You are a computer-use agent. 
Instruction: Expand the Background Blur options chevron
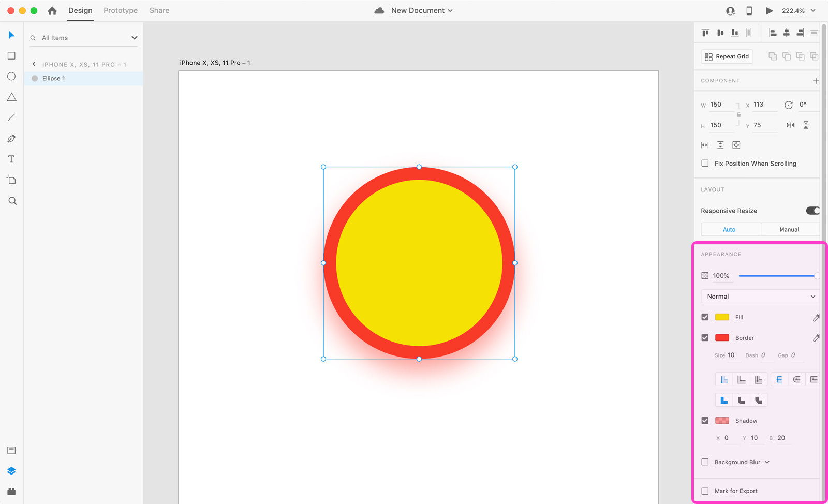767,462
